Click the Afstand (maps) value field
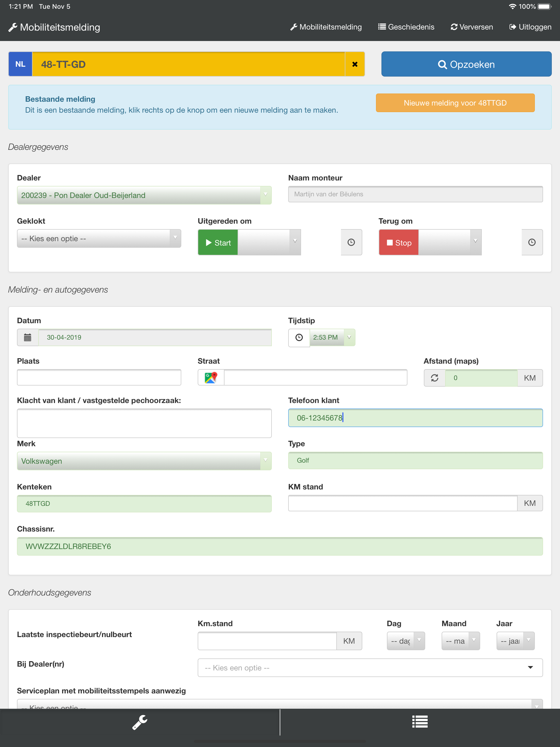 tap(481, 378)
